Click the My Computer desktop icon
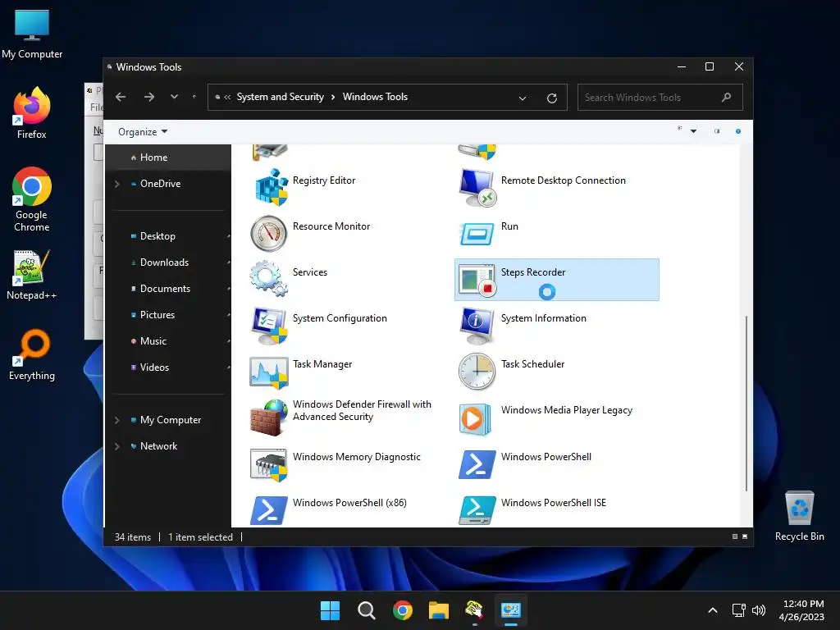The image size is (840, 630). click(x=32, y=33)
